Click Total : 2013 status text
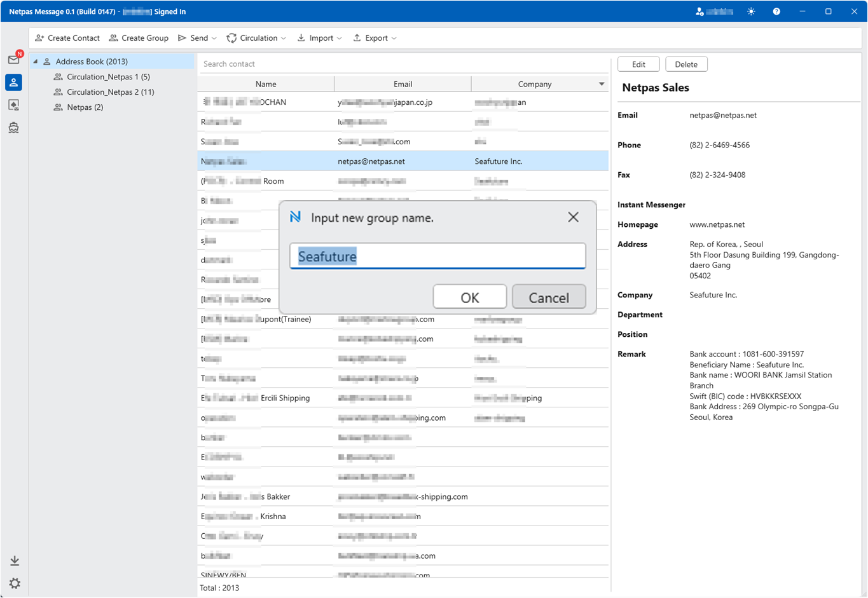Screen dimensions: 868x598 (x=219, y=588)
